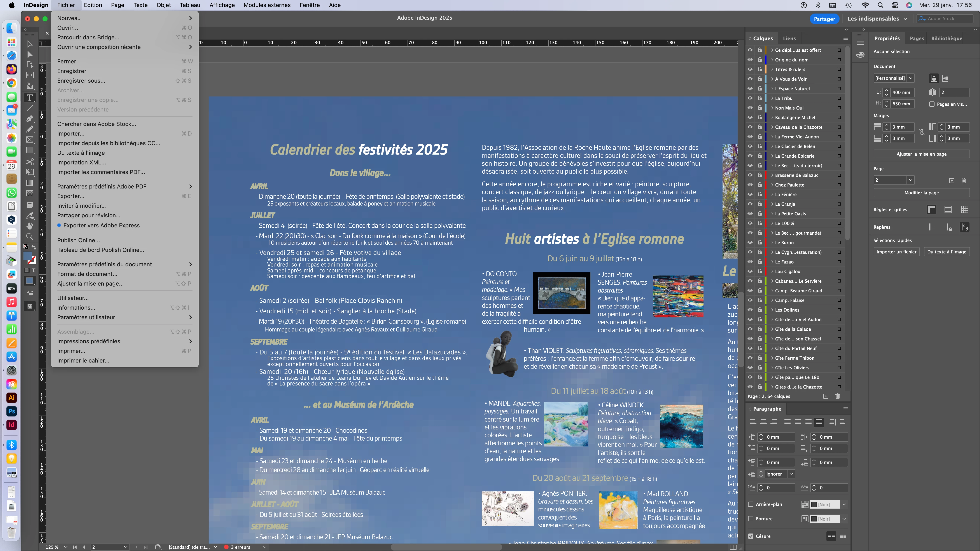Select the Eyedropper tool
This screenshot has height=551, width=980.
(x=30, y=216)
